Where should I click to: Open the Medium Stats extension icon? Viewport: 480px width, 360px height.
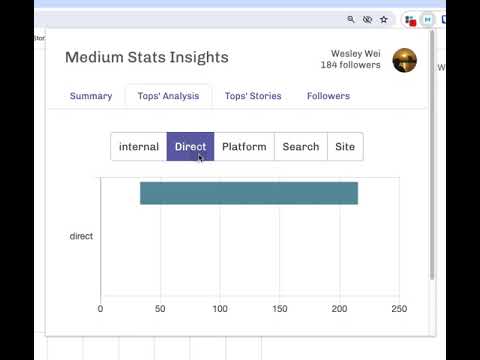427,20
